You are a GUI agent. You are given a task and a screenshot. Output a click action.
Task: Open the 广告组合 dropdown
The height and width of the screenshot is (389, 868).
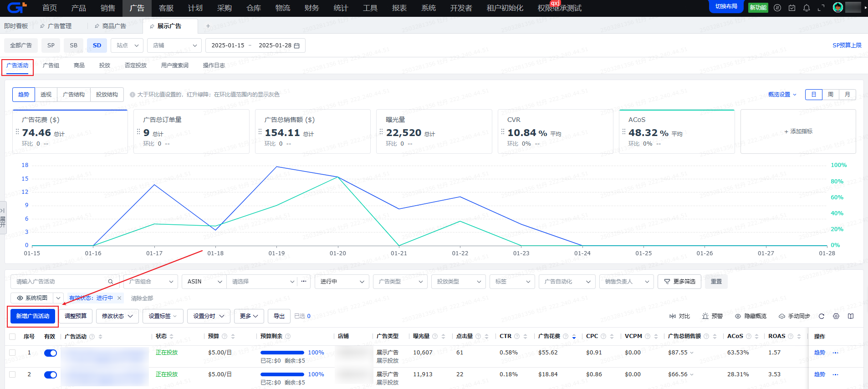tap(150, 282)
